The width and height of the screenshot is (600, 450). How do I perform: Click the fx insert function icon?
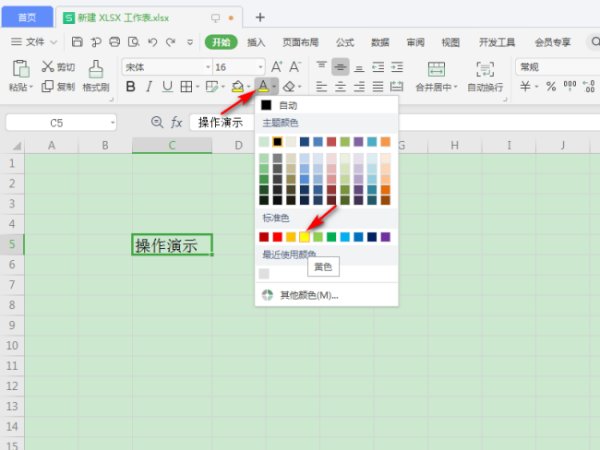click(176, 123)
